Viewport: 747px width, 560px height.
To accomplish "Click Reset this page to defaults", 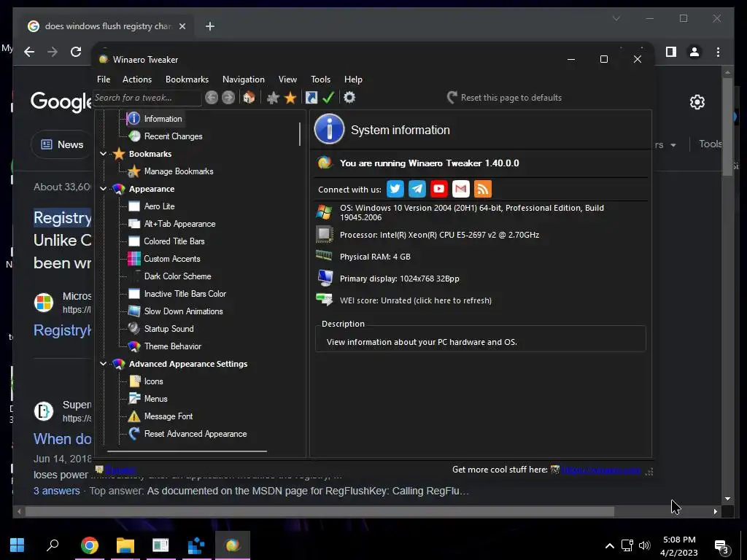I will coord(505,98).
